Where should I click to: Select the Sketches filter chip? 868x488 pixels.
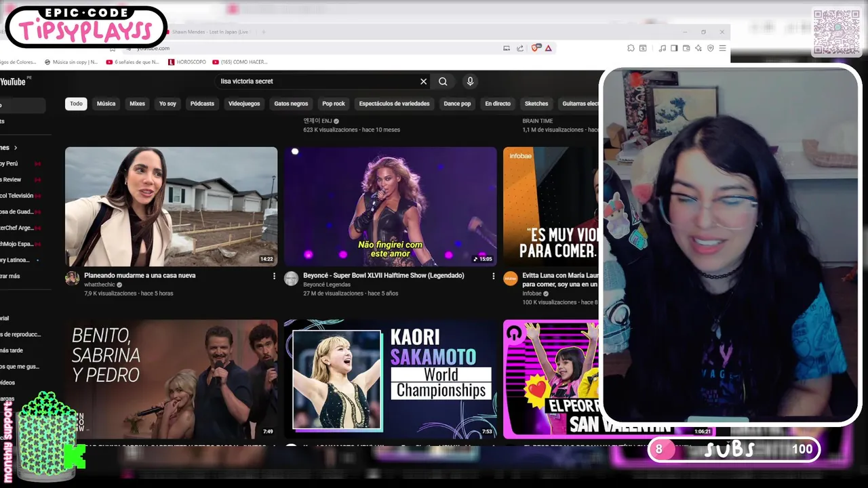[536, 104]
